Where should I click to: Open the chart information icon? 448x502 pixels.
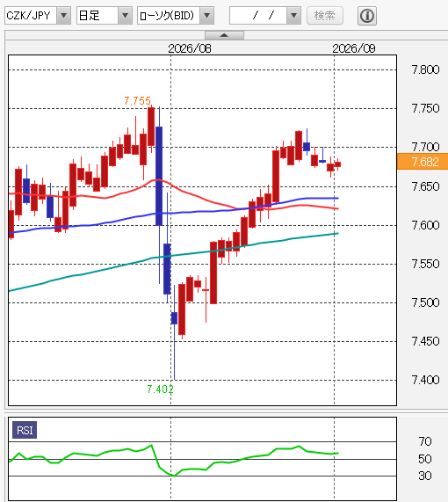366,16
